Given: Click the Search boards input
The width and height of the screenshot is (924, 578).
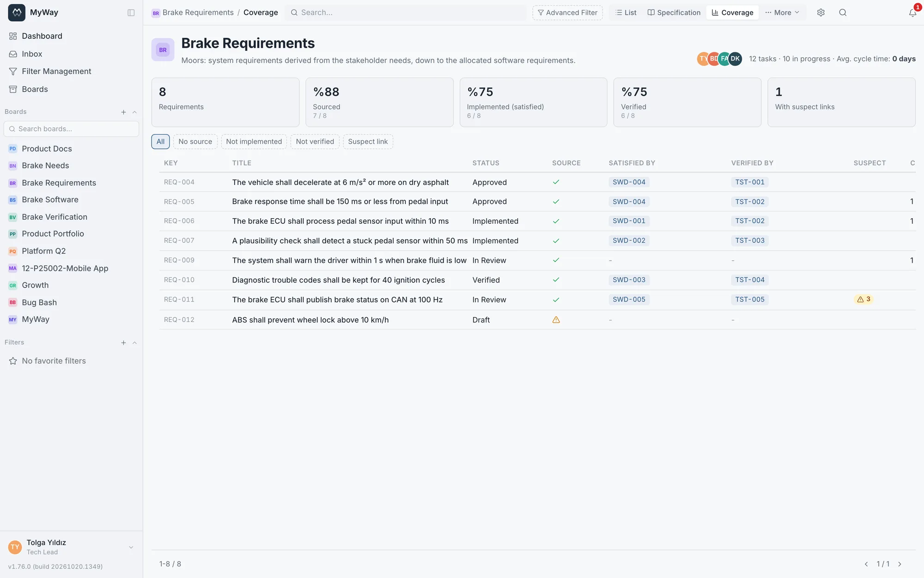Looking at the screenshot, I should click(71, 129).
